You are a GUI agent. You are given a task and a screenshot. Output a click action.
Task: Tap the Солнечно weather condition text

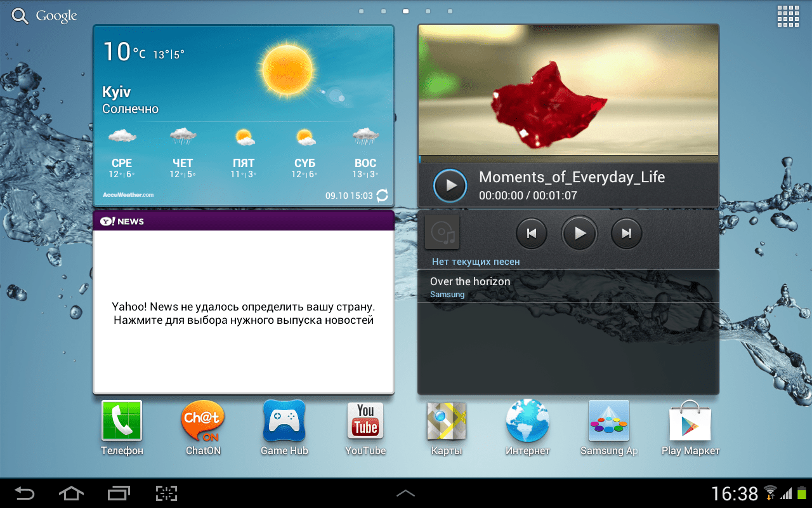point(130,109)
